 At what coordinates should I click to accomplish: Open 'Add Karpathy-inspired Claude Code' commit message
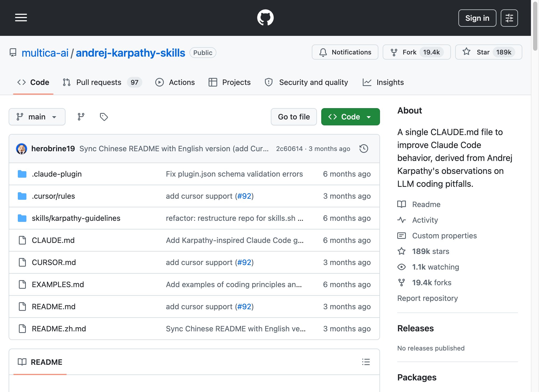(x=235, y=240)
